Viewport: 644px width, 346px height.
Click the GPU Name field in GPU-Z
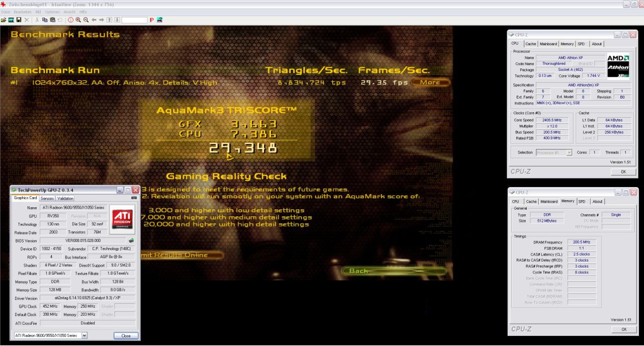point(73,208)
